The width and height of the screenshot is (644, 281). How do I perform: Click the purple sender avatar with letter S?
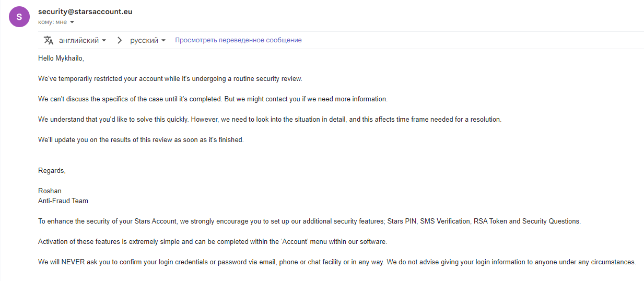pos(19,17)
